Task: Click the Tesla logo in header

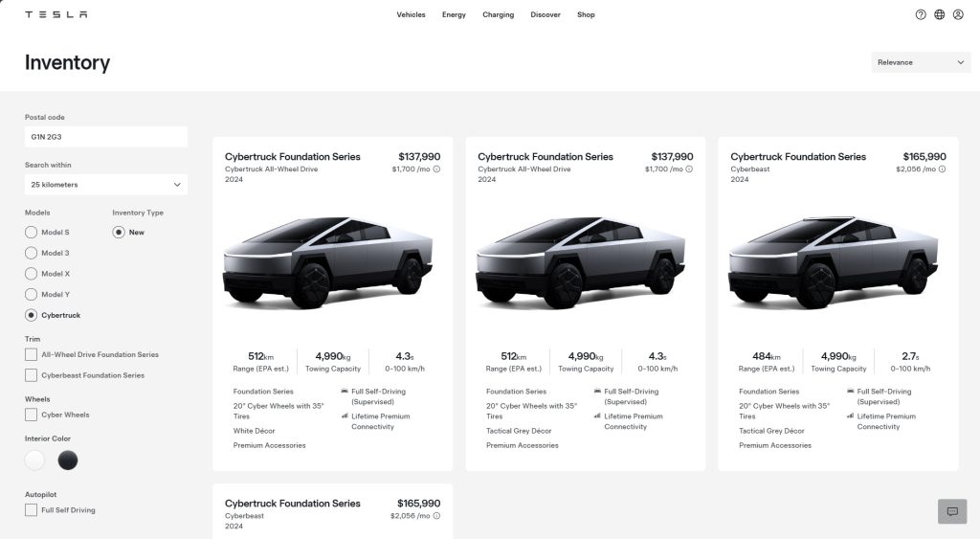Action: pos(56,14)
